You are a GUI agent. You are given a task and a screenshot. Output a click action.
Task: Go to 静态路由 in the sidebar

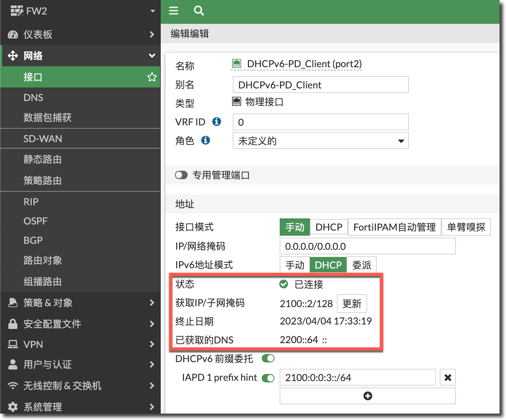click(42, 160)
